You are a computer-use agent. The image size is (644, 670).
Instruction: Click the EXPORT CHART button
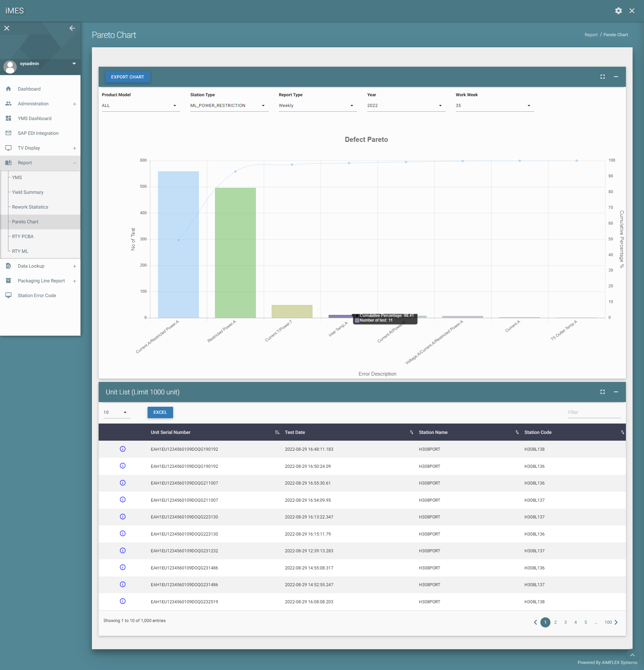click(127, 77)
